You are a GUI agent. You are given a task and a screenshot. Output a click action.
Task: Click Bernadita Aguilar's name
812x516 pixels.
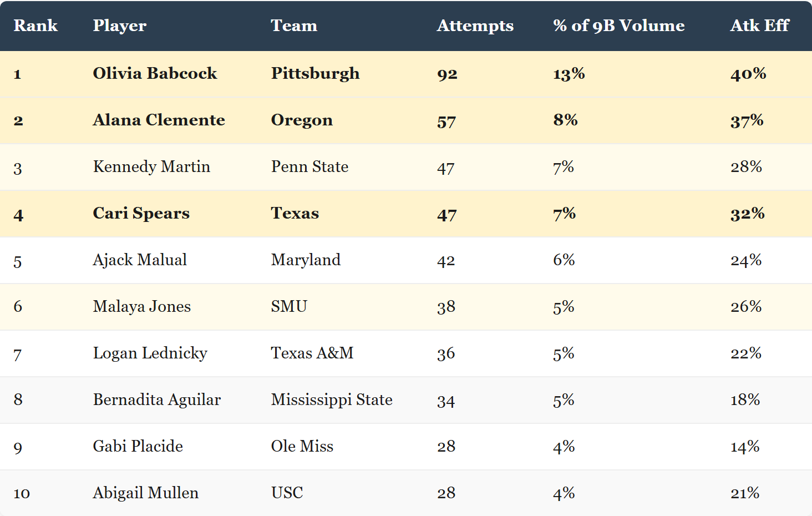[156, 399]
